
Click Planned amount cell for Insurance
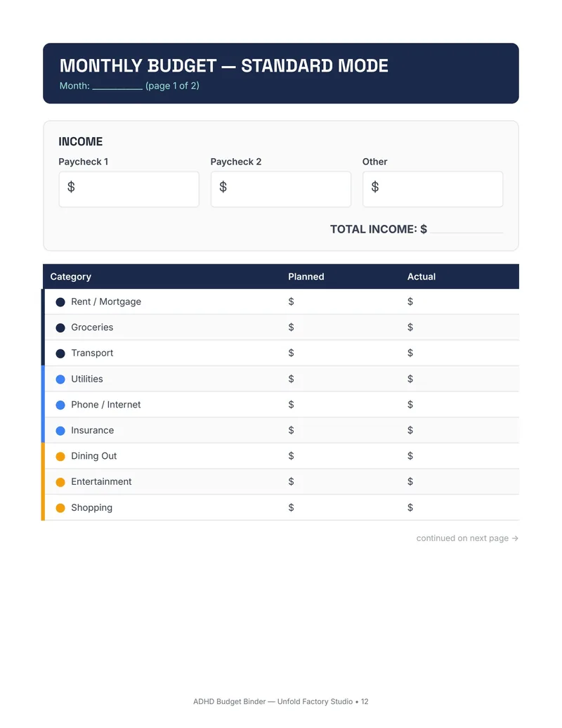pos(341,430)
